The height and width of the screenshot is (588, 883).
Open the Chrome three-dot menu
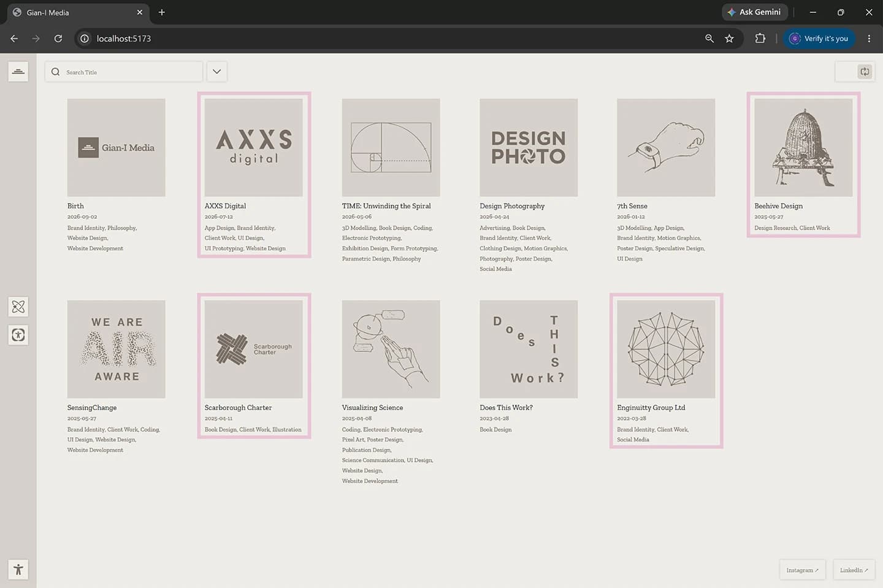[869, 38]
